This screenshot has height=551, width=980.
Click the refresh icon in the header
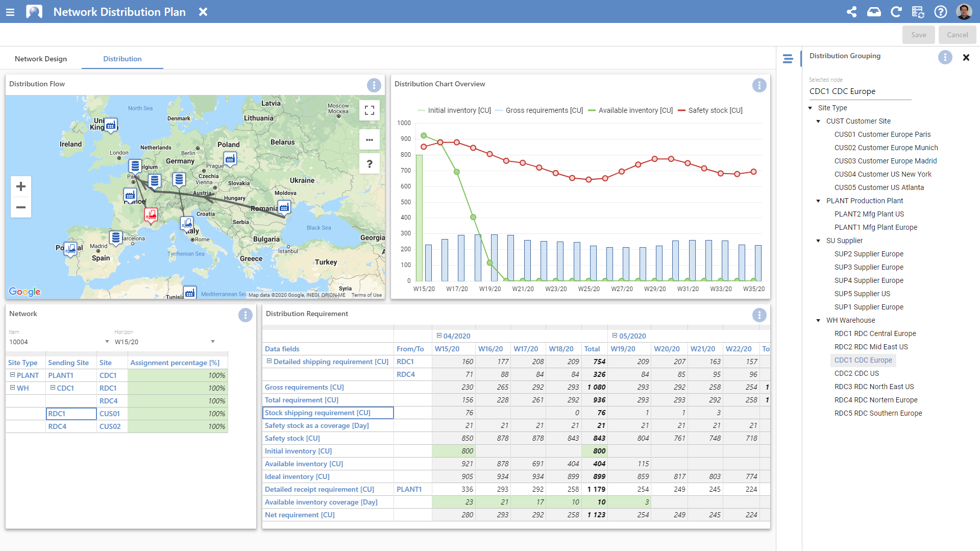pyautogui.click(x=897, y=12)
